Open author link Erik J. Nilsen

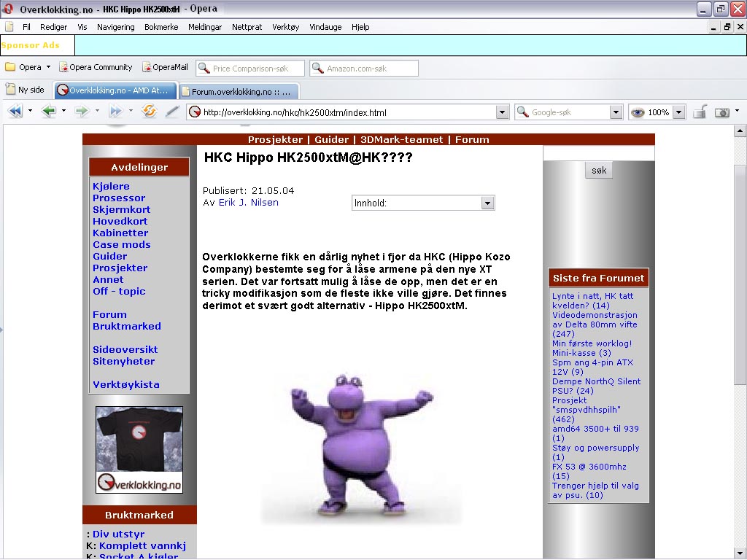click(248, 203)
